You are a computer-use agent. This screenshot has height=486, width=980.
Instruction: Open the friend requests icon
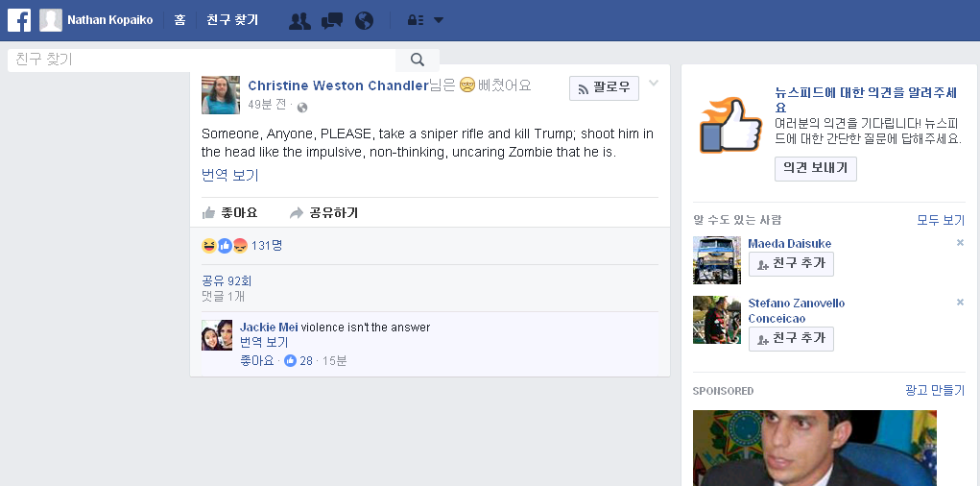click(300, 20)
